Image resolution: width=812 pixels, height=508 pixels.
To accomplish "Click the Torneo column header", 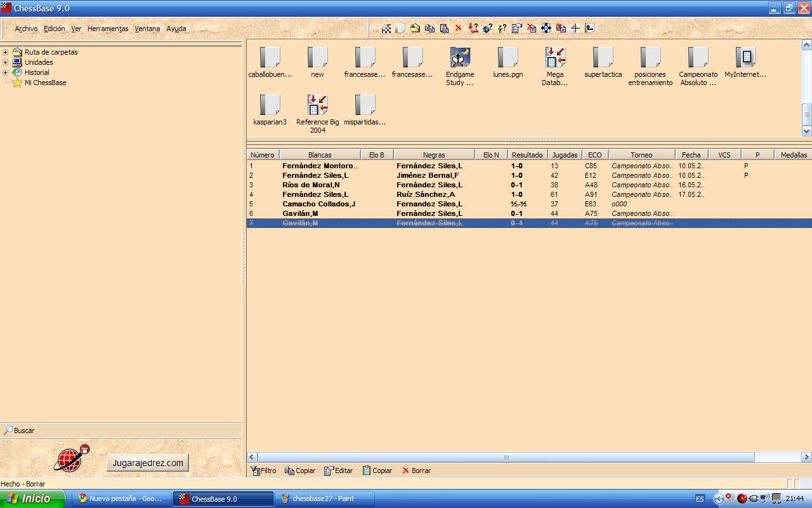I will [x=641, y=155].
